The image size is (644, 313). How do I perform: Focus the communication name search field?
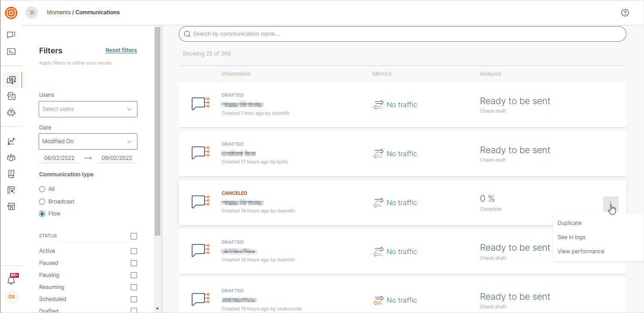402,34
